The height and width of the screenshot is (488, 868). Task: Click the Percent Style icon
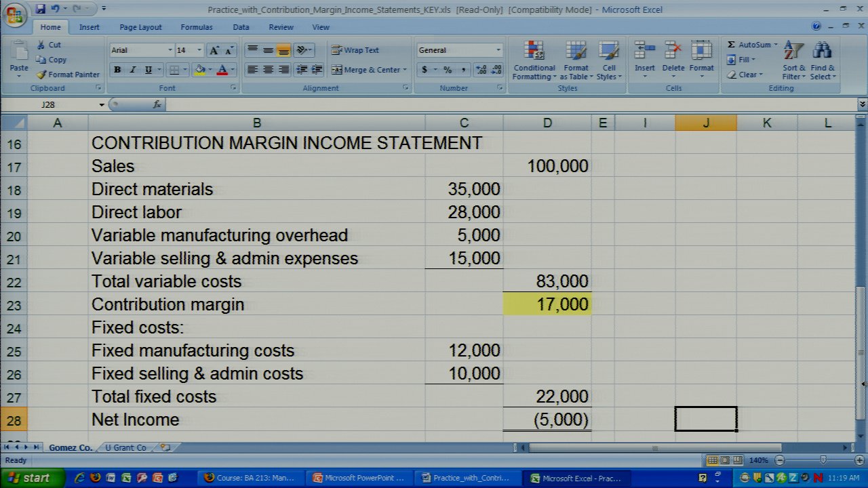tap(448, 70)
